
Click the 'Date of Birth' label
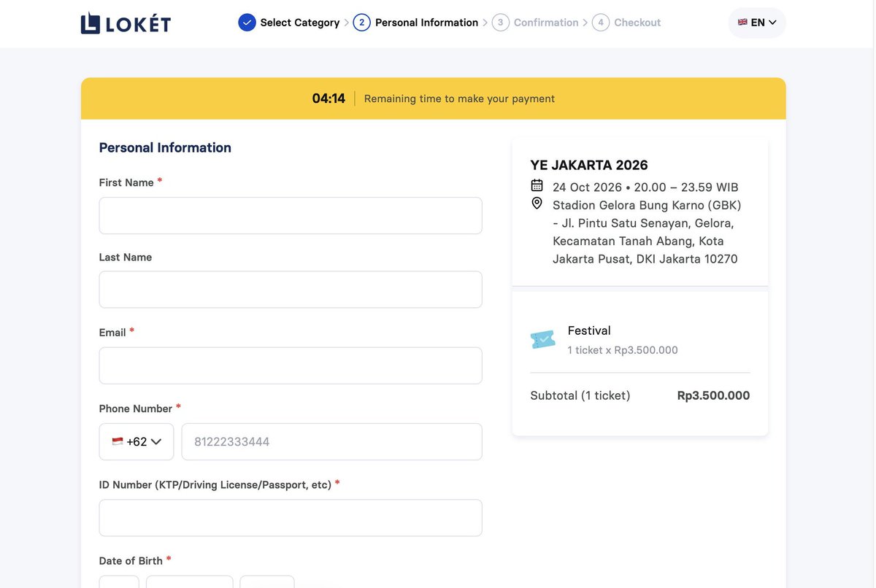tap(131, 561)
